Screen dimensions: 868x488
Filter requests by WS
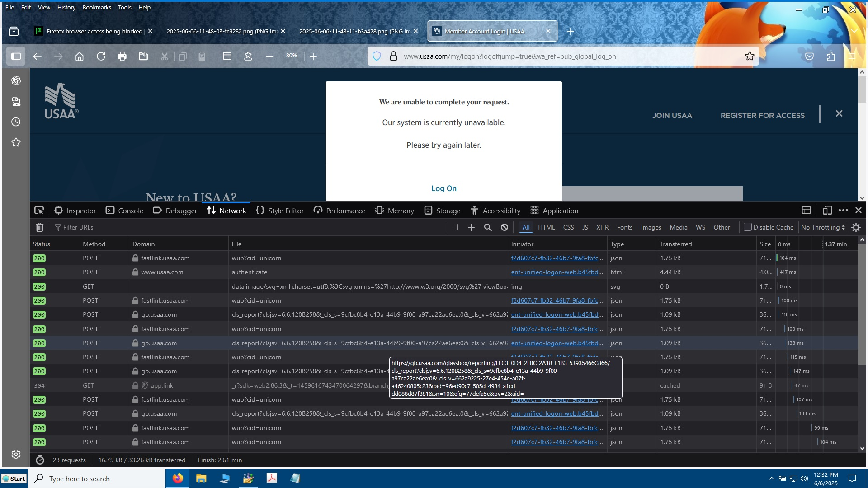(x=700, y=227)
